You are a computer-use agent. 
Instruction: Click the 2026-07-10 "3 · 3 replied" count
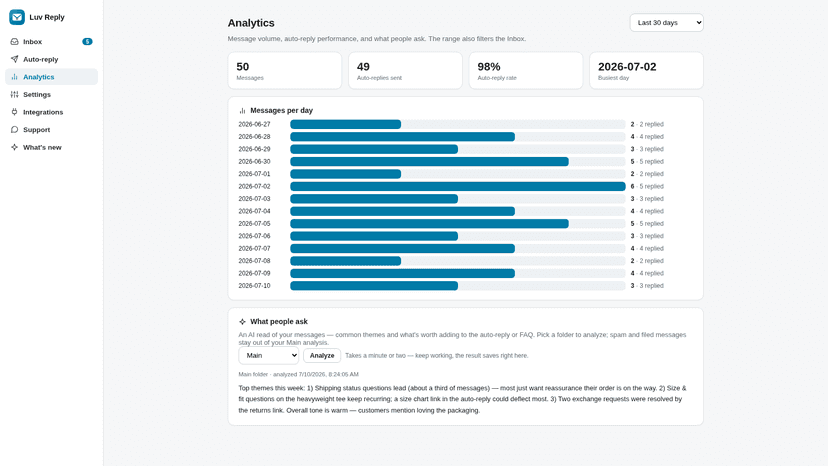pos(647,286)
